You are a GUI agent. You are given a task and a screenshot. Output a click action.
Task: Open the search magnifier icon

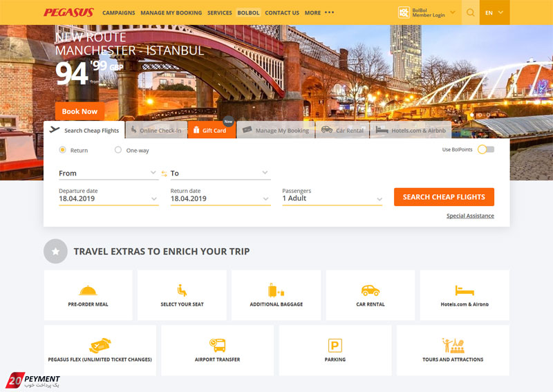[x=470, y=12]
